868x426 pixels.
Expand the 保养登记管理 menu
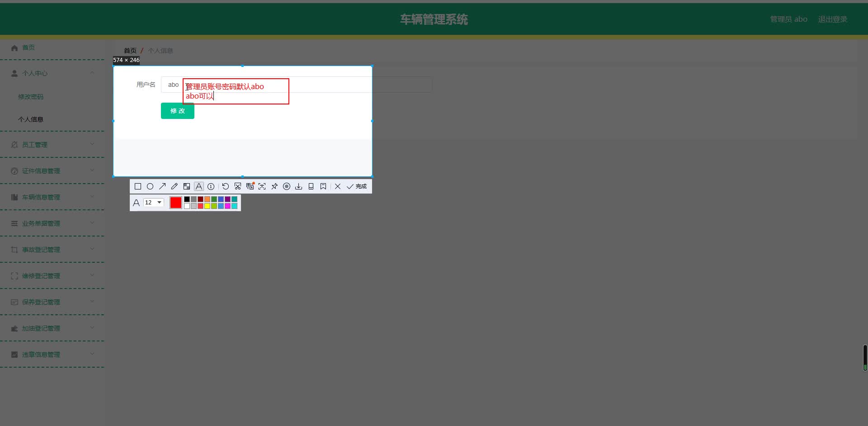point(52,302)
